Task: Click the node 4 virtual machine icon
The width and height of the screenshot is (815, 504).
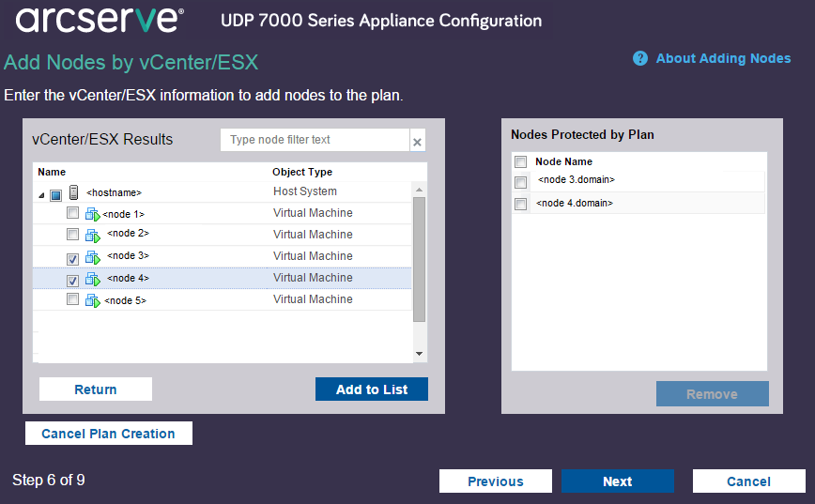Action: pyautogui.click(x=93, y=279)
